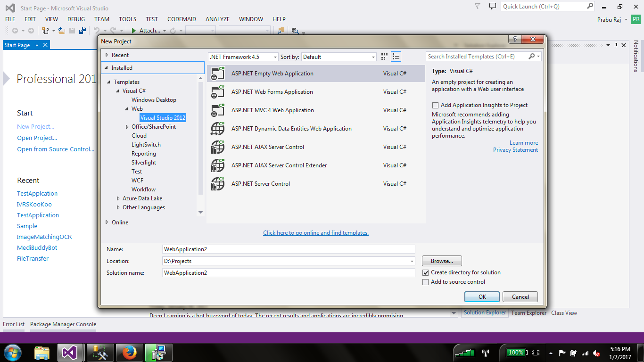The height and width of the screenshot is (362, 644).
Task: Pin the Solution Explorer panel
Action: pyautogui.click(x=615, y=45)
